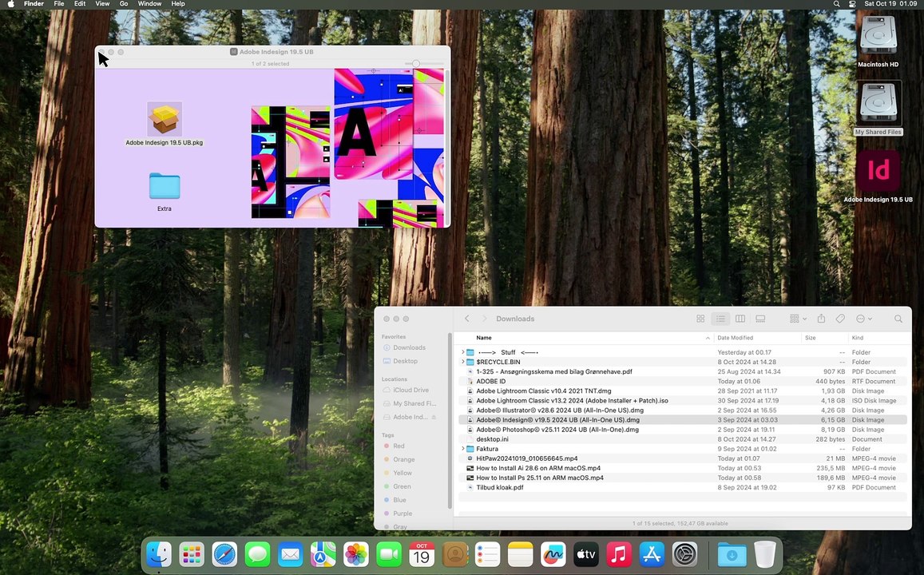Open FaceTime from the Dock
This screenshot has width=924, height=575.
point(388,554)
